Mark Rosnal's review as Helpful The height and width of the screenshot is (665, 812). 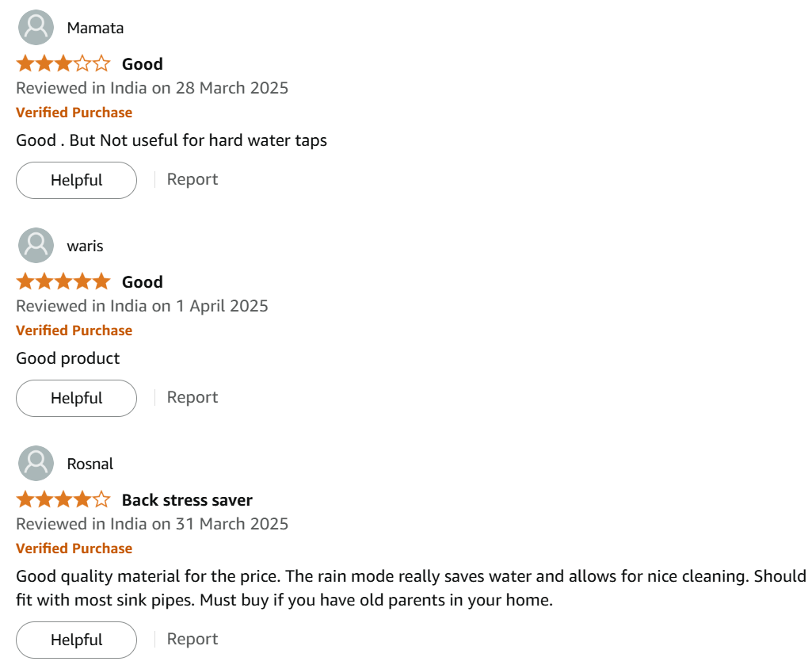[x=77, y=640]
